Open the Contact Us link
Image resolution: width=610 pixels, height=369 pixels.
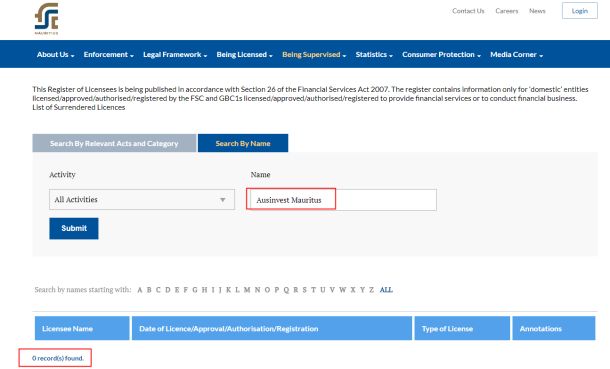468,11
